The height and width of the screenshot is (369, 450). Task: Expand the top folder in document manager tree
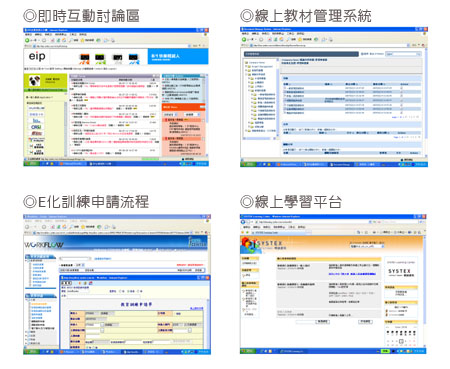246,62
